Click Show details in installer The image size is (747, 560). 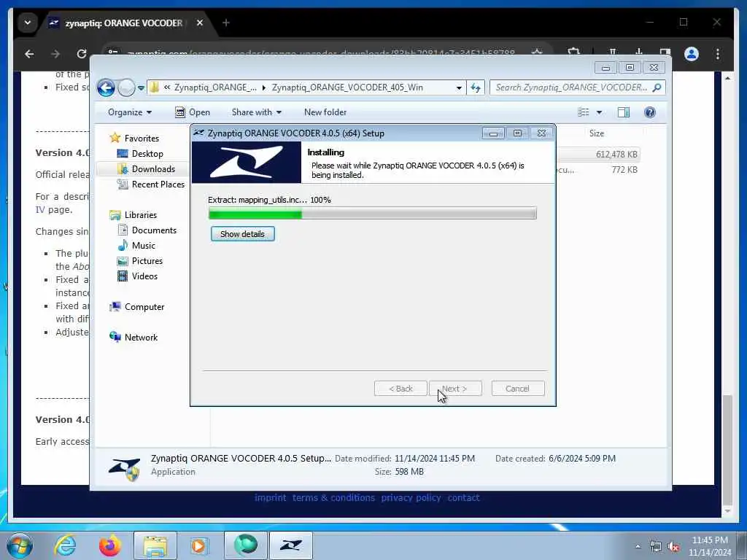(x=242, y=234)
